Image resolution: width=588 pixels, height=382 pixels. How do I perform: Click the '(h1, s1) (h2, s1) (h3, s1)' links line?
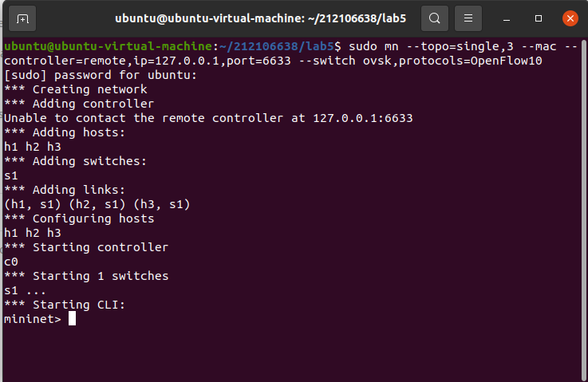97,204
